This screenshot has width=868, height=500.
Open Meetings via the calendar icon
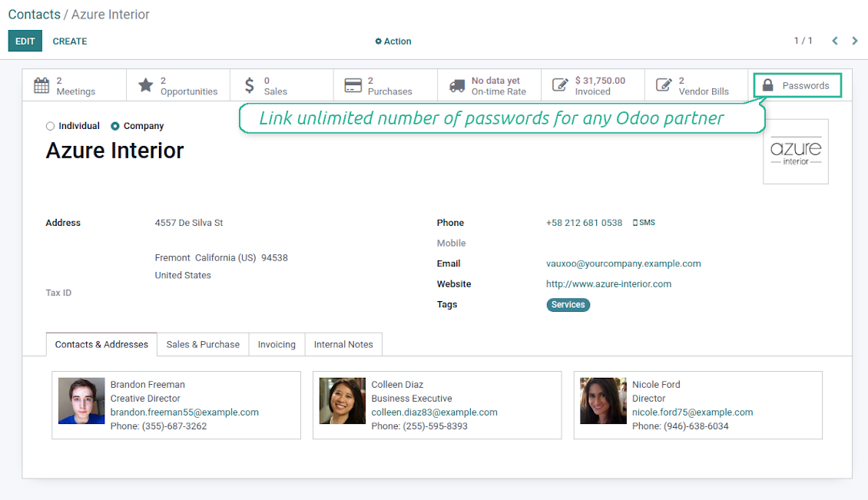coord(41,85)
